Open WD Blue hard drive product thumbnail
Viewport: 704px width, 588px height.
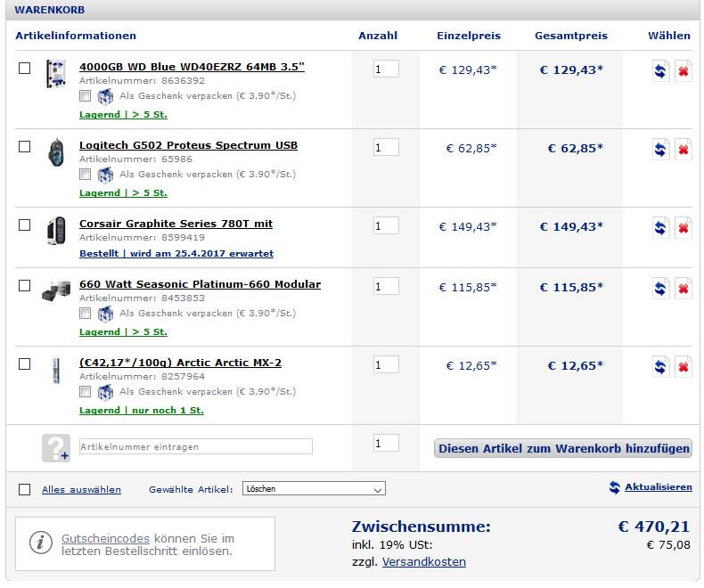(56, 74)
